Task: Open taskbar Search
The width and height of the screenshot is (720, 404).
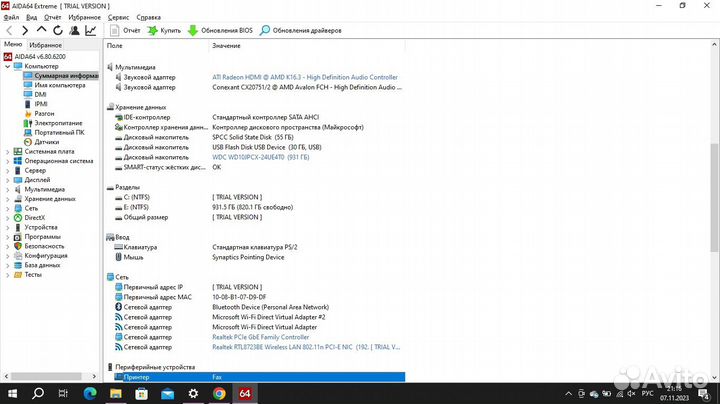Action: 38,393
